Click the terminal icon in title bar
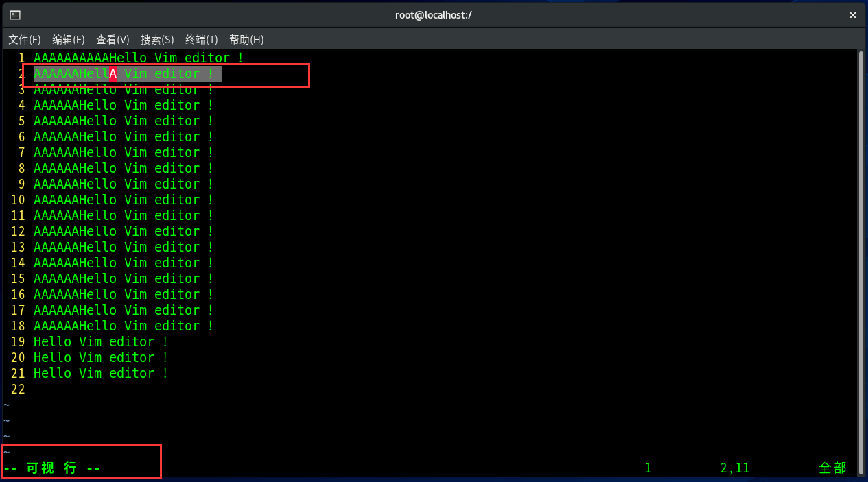Image resolution: width=868 pixels, height=482 pixels. tap(15, 14)
